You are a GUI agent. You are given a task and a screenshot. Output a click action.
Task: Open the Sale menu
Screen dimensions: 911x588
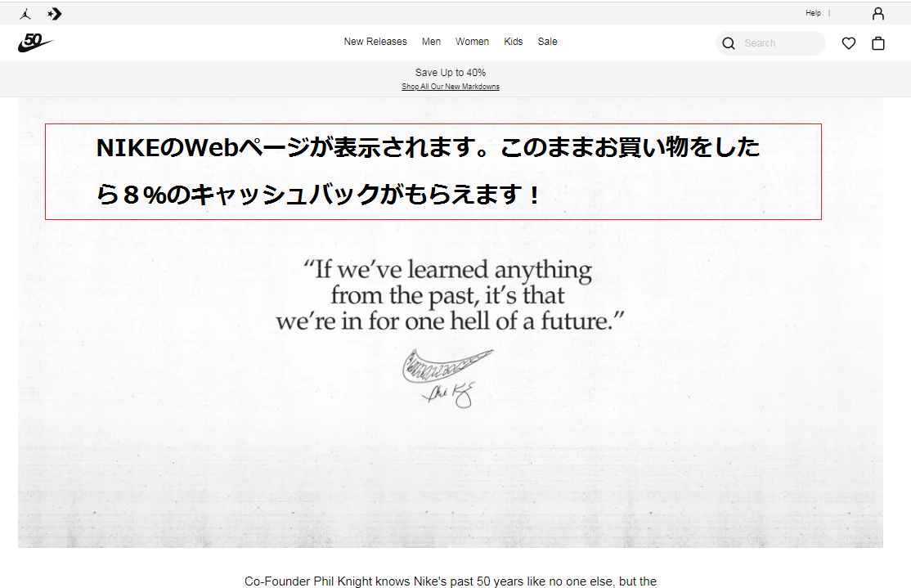[x=547, y=42]
